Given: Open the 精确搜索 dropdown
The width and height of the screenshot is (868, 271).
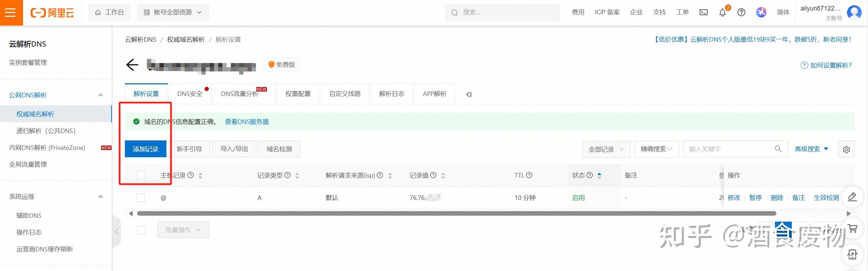Looking at the screenshot, I should point(657,149).
